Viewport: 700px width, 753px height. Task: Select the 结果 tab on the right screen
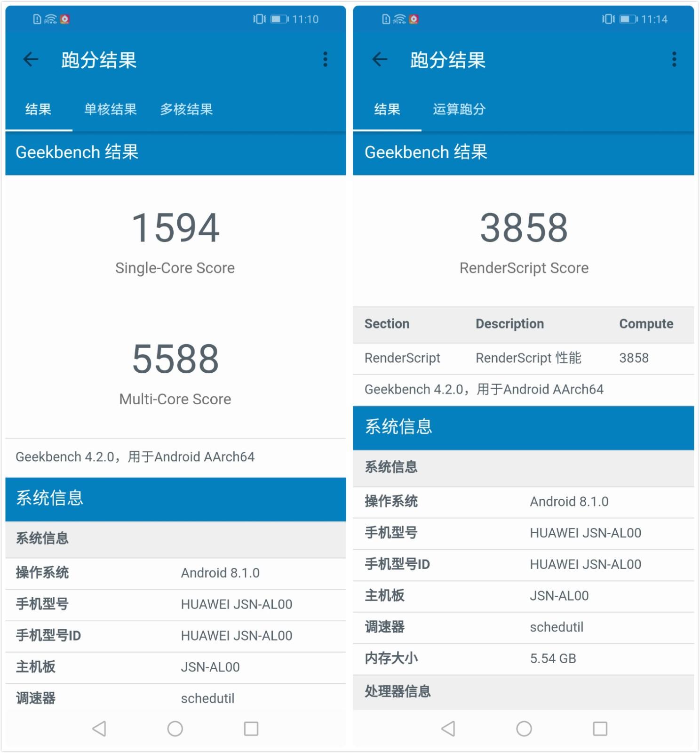coord(387,110)
